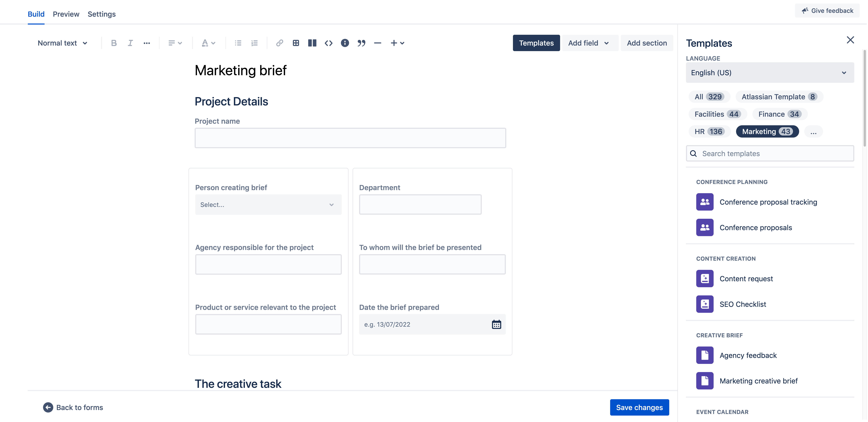The height and width of the screenshot is (422, 868).
Task: Toggle the Templates panel button
Action: [536, 43]
